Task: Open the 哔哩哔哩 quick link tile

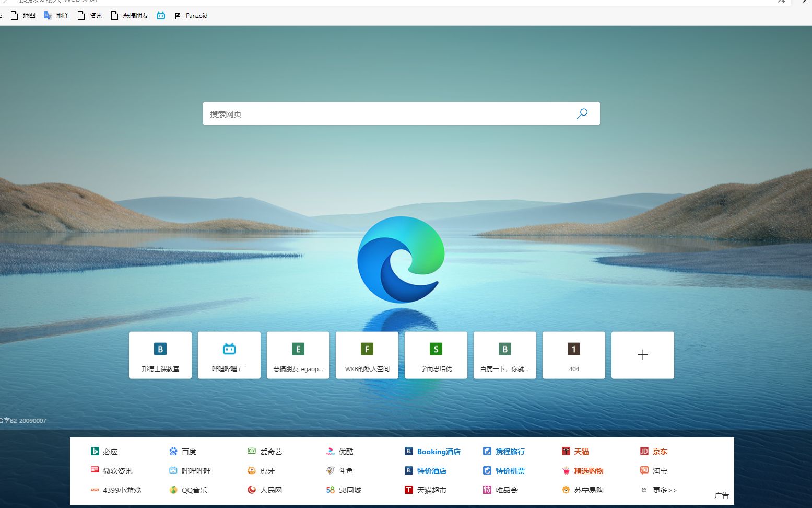Action: [229, 355]
